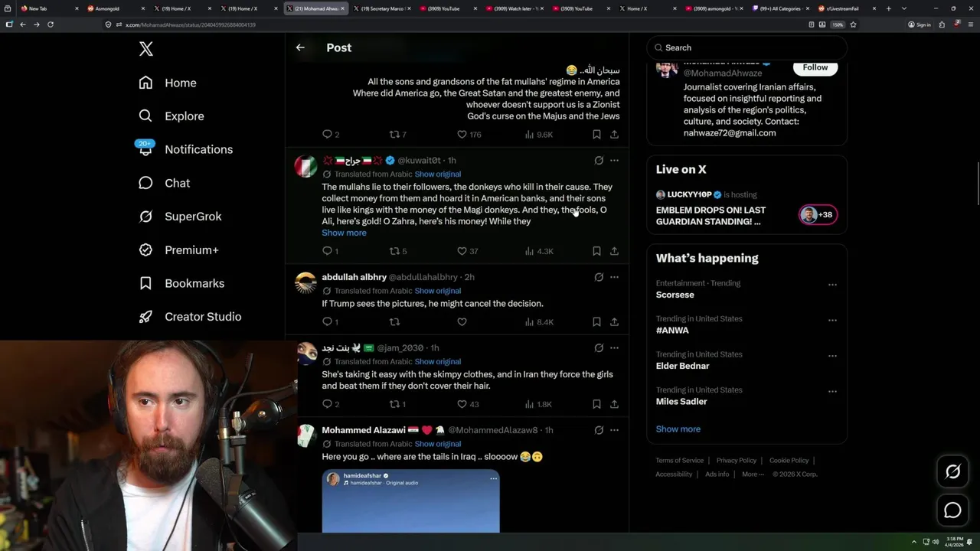Click the X logo icon
Screen dimensions: 980x551
[146, 49]
